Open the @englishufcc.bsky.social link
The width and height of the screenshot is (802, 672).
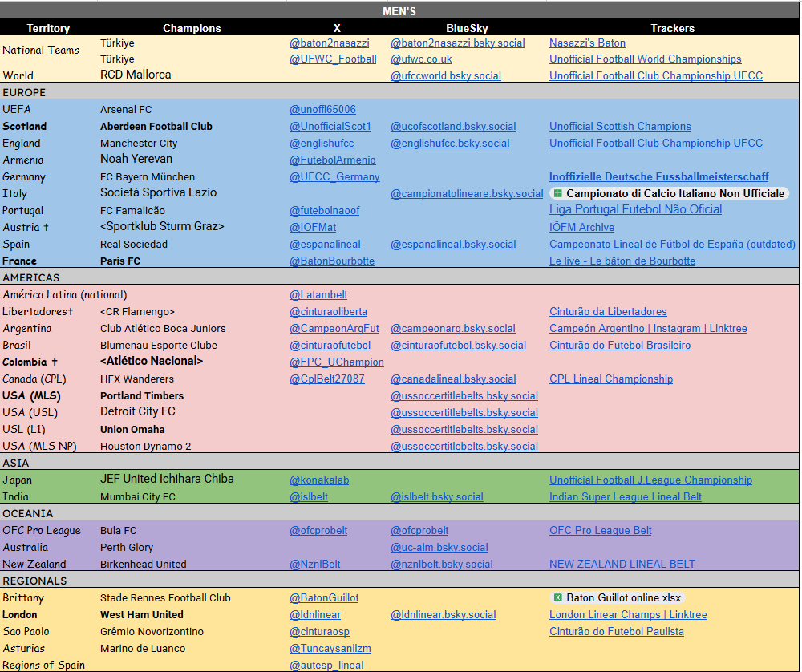click(x=450, y=144)
